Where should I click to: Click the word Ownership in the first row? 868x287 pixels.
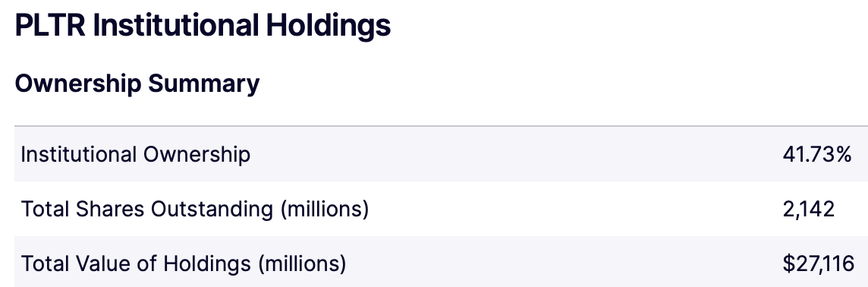[197, 155]
